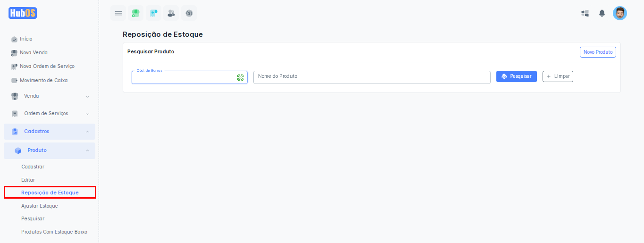Open Movimento de Caixa from sidebar
Image resolution: width=644 pixels, height=243 pixels.
(43, 80)
